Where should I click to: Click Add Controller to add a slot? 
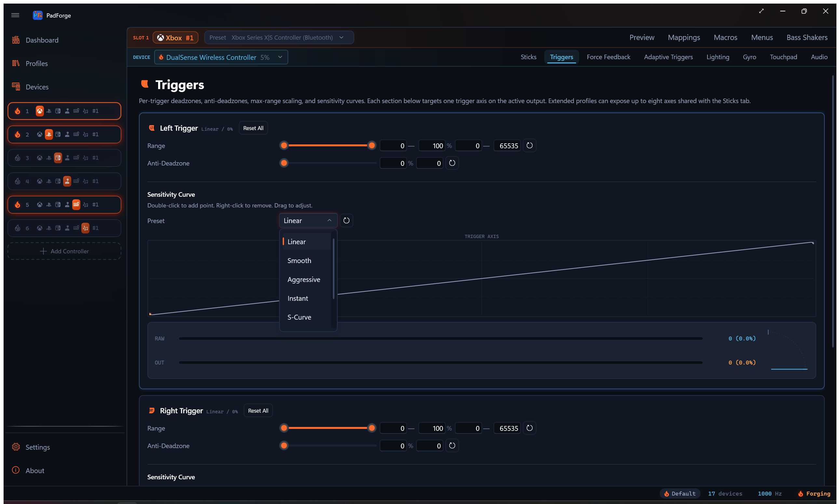pos(64,251)
